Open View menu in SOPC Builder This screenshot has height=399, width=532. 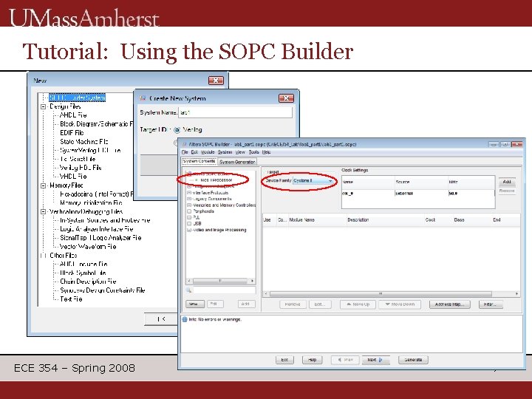(x=240, y=152)
